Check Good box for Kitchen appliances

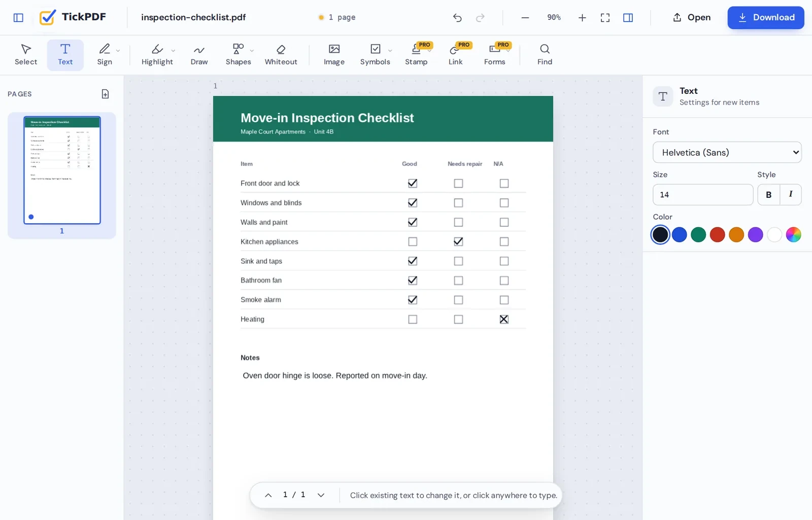coord(413,241)
